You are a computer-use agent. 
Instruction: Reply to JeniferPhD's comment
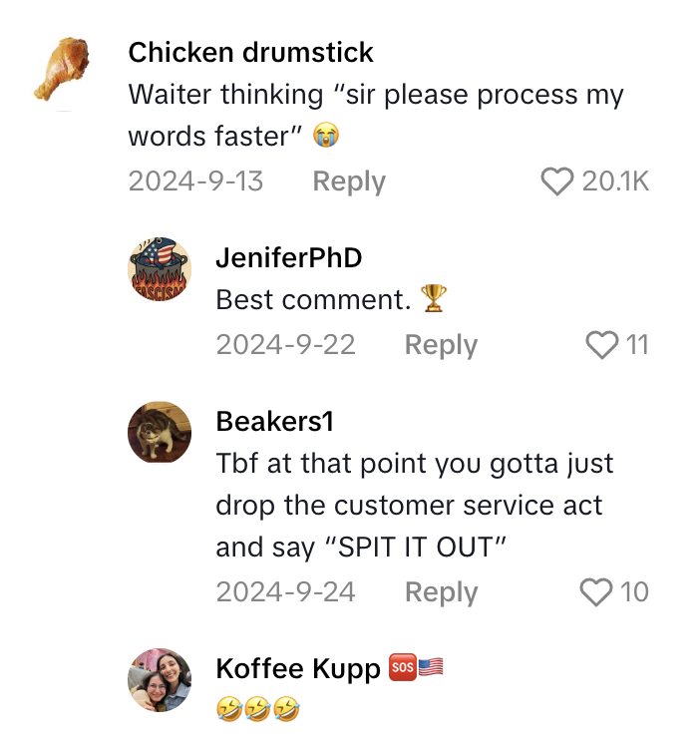[441, 345]
